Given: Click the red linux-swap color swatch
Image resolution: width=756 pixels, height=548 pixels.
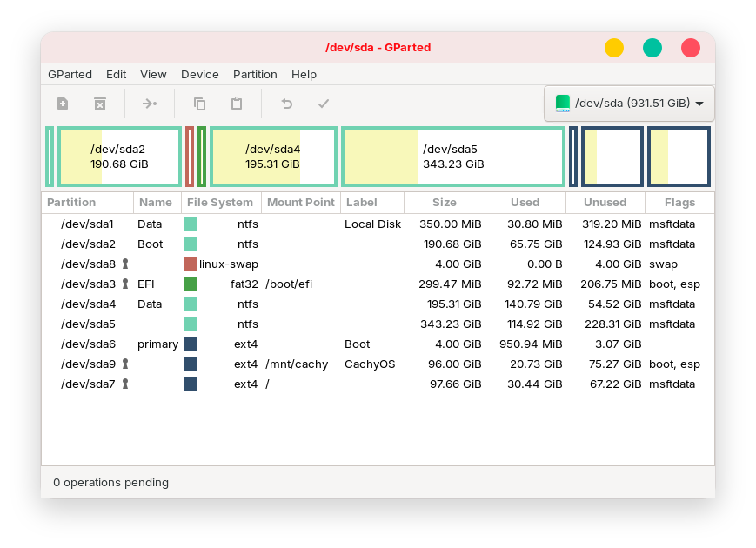Looking at the screenshot, I should click(191, 264).
